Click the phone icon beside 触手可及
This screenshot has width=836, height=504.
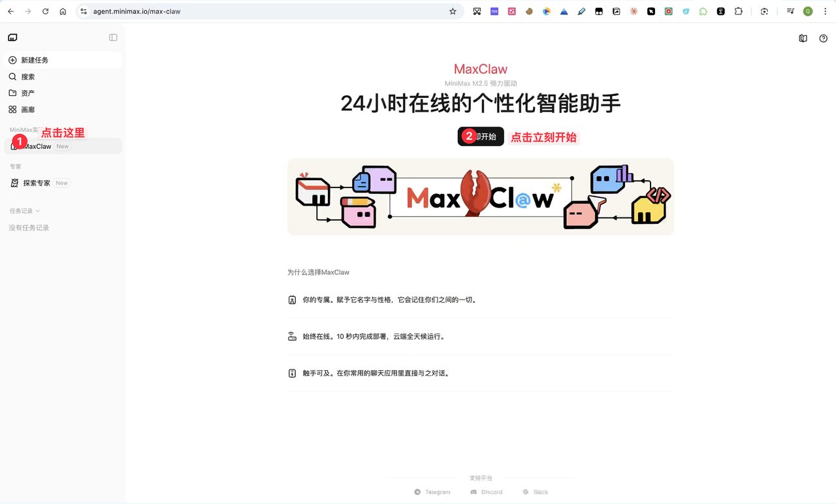click(292, 373)
